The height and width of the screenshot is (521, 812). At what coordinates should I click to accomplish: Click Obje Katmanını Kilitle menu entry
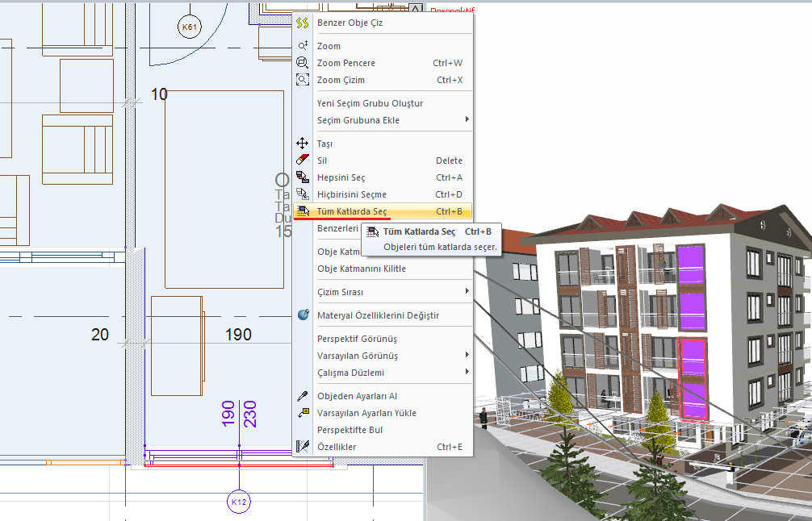(x=361, y=269)
